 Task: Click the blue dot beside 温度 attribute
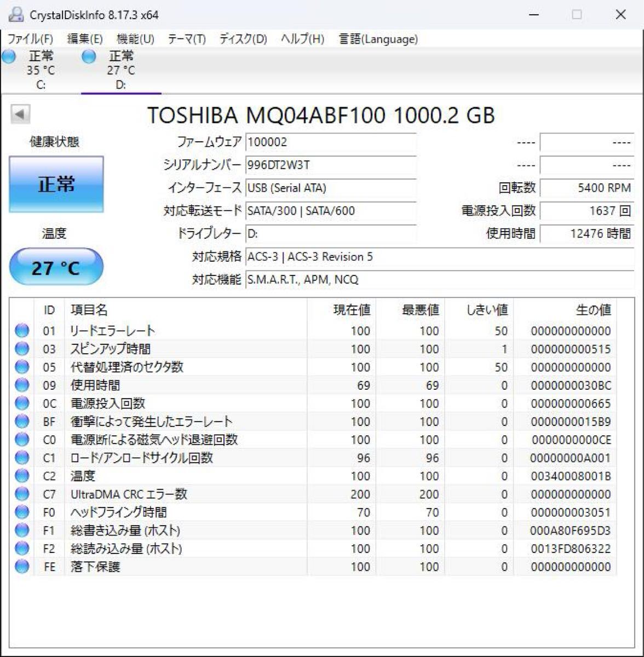(x=21, y=476)
